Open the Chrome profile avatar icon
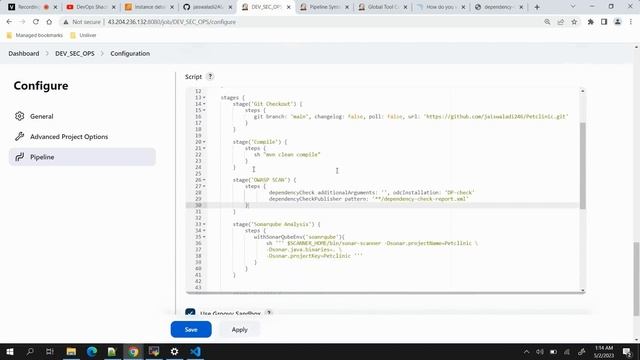Screen dimensions: 640x360 tap(618, 22)
